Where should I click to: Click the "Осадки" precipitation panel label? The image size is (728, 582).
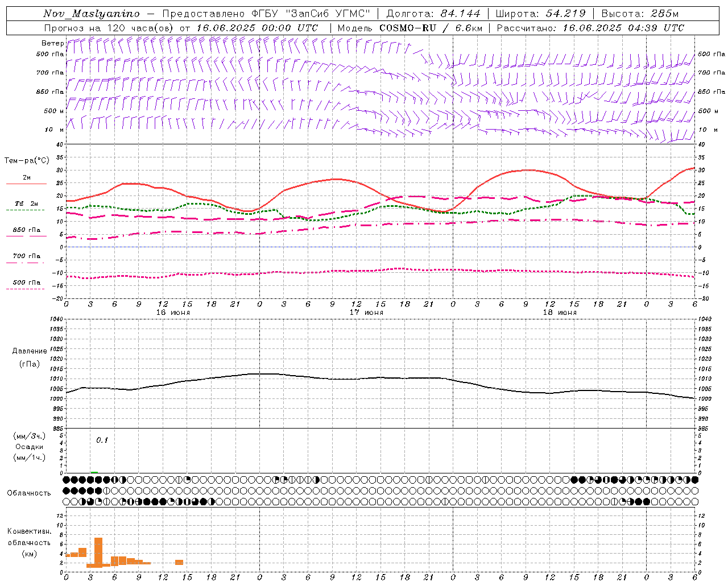click(29, 447)
